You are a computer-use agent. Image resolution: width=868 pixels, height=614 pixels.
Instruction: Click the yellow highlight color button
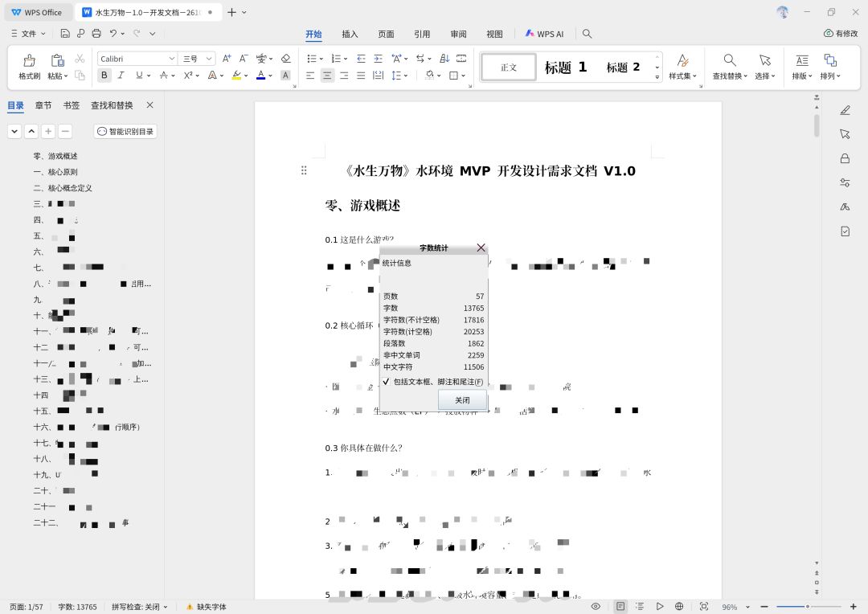236,76
